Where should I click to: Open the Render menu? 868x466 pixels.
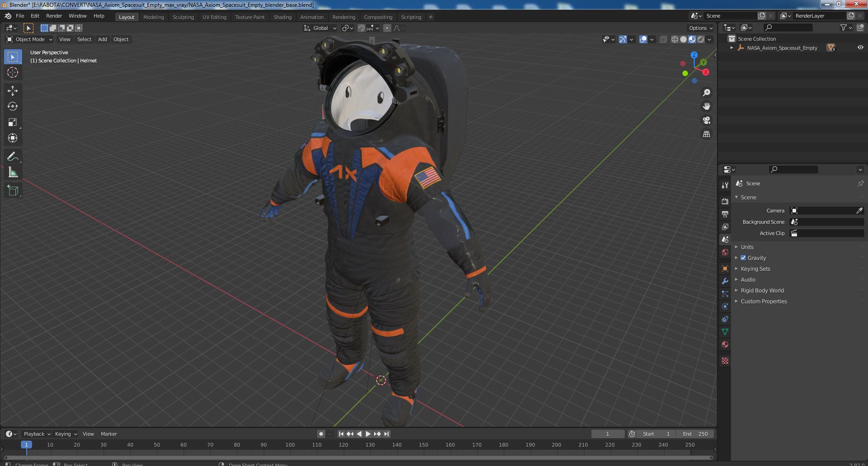(54, 16)
